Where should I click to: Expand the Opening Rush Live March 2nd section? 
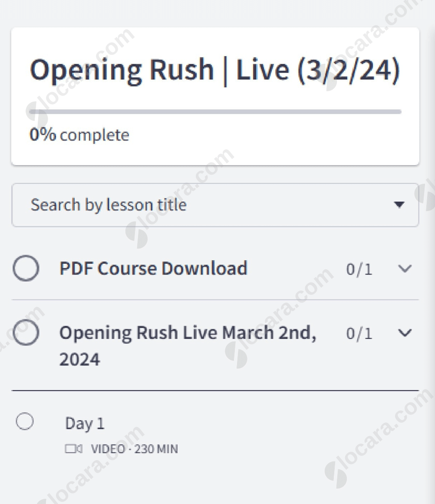(404, 333)
